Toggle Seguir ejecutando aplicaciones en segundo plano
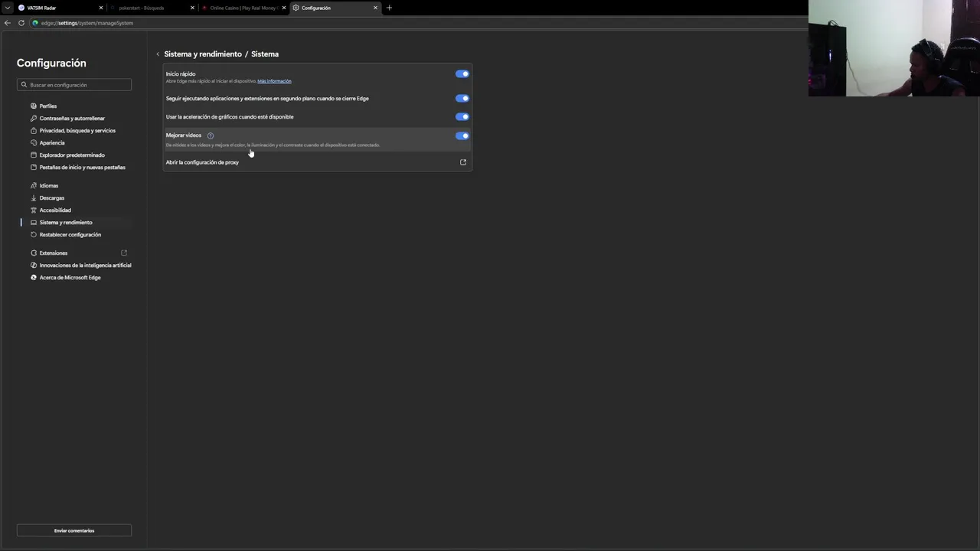 point(462,99)
